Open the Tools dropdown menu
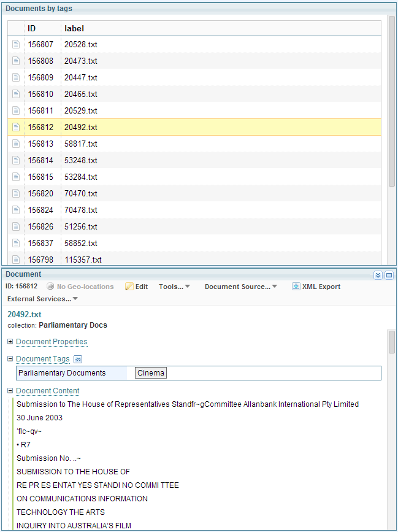Viewport: 398px width, 532px height. pos(174,287)
